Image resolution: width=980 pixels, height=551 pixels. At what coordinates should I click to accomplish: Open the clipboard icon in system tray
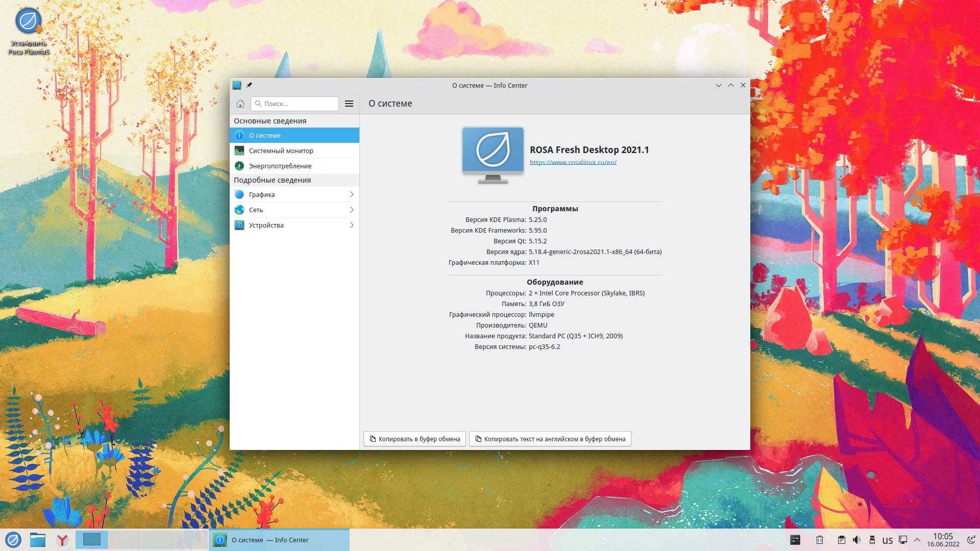click(841, 540)
